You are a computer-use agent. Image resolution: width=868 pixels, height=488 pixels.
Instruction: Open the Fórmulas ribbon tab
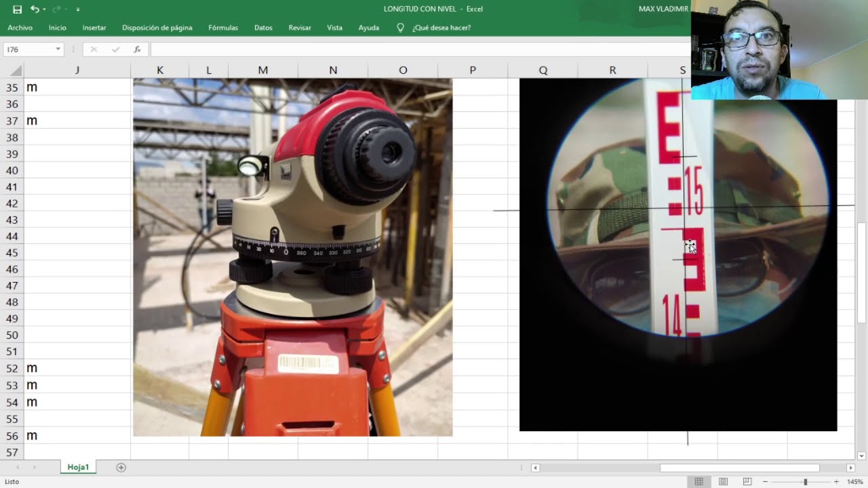click(223, 28)
